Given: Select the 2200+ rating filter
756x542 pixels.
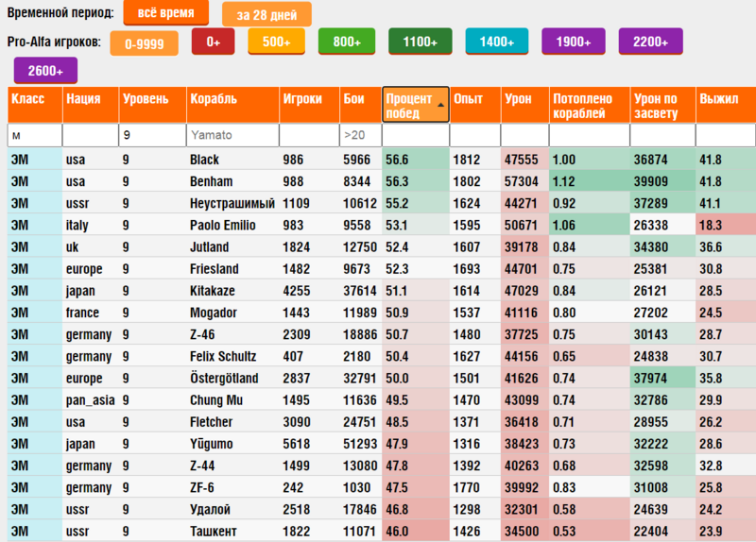Looking at the screenshot, I should tap(650, 42).
